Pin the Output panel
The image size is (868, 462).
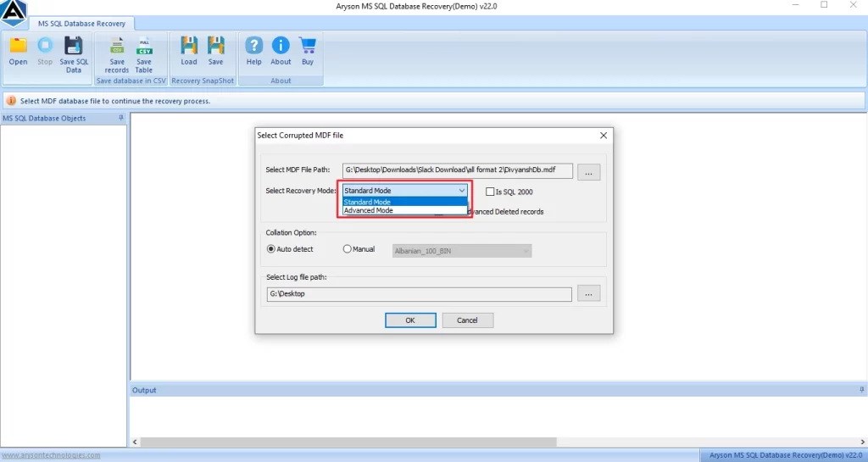[861, 389]
